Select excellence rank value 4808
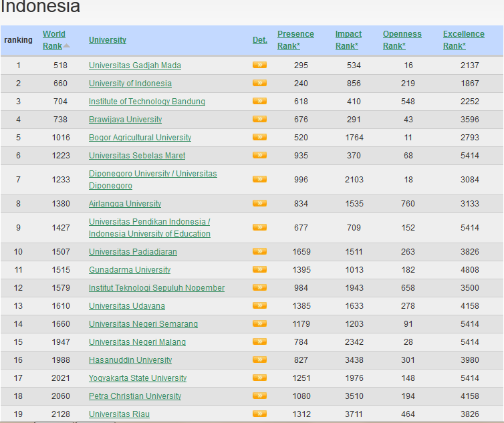504x423 pixels. pos(470,270)
